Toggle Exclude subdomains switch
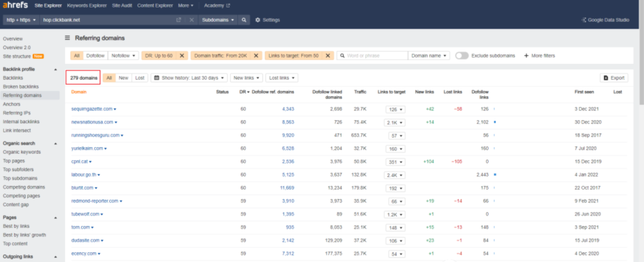 462,55
